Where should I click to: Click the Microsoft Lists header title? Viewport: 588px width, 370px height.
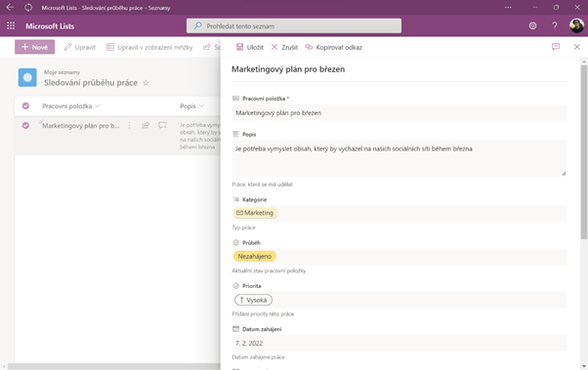[x=50, y=26]
